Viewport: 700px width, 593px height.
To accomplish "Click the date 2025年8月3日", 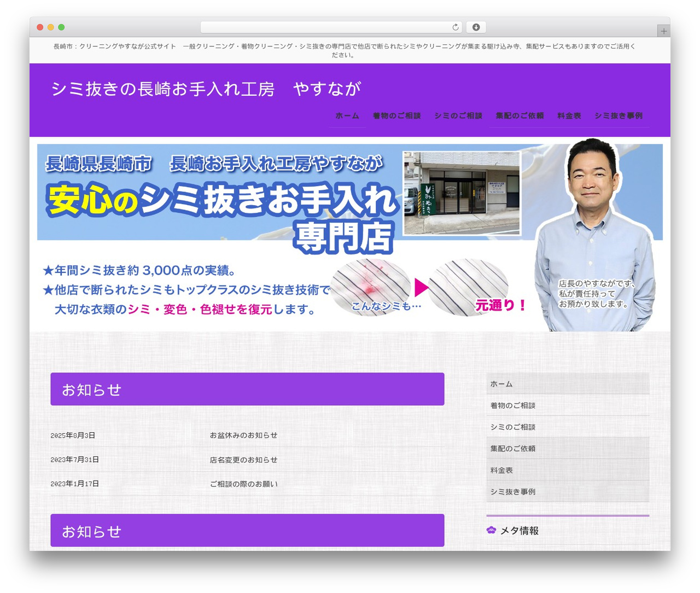I will pyautogui.click(x=73, y=435).
